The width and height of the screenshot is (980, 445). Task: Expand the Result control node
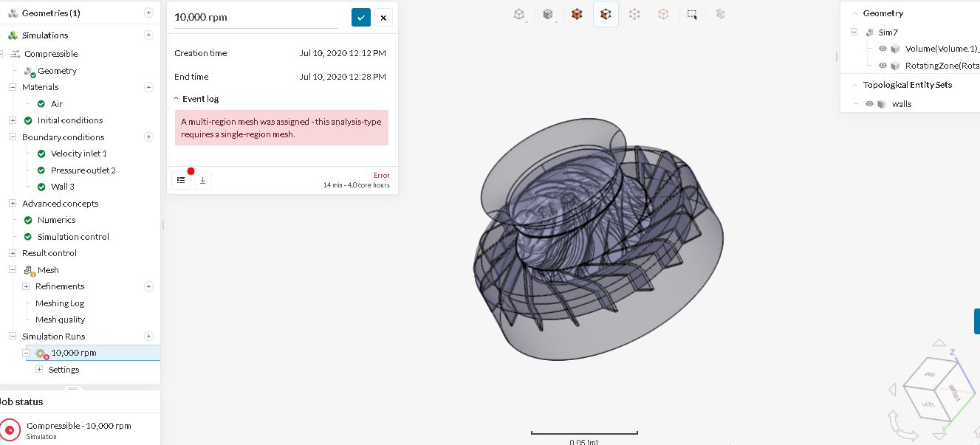tap(13, 253)
